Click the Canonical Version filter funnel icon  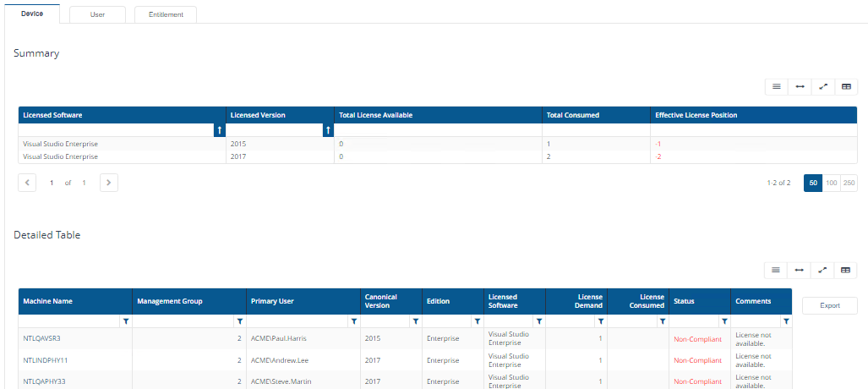tap(415, 321)
